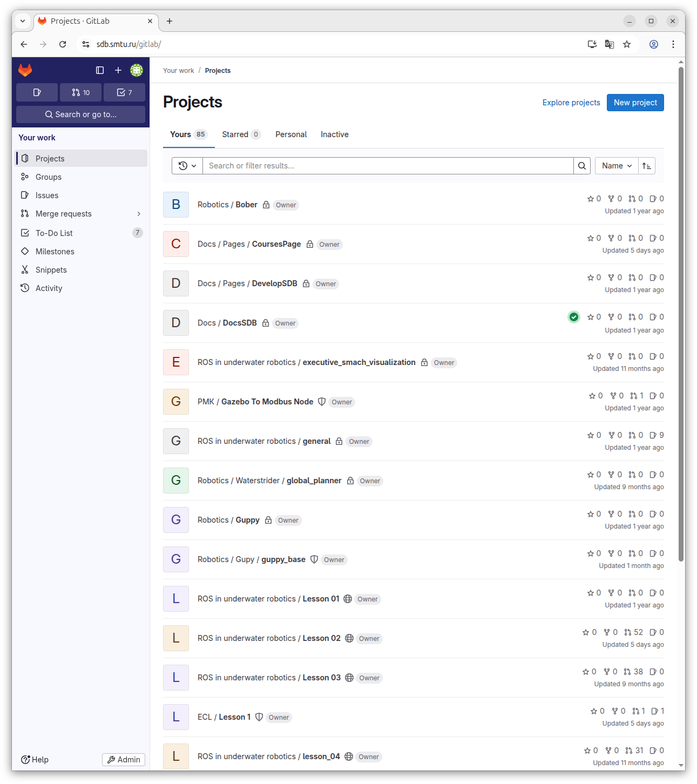The image size is (697, 784).
Task: Open the GitLab fox logo
Action: click(x=25, y=70)
